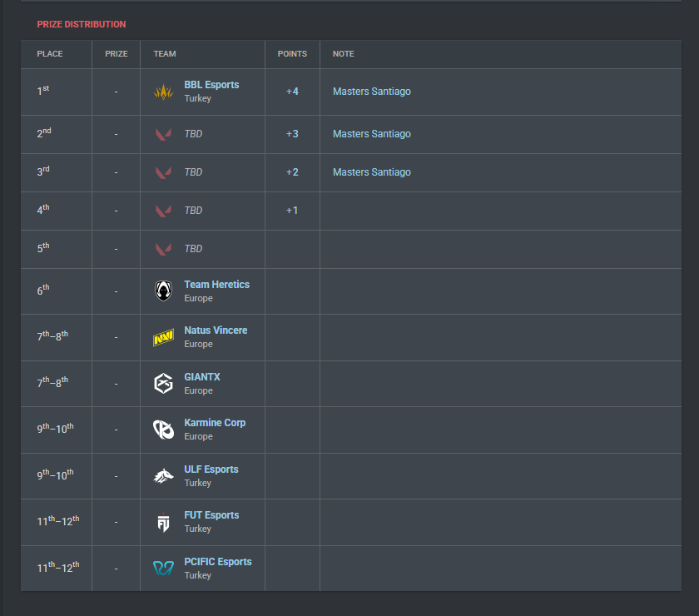
Task: Click the FUT Esports logo
Action: tap(164, 522)
